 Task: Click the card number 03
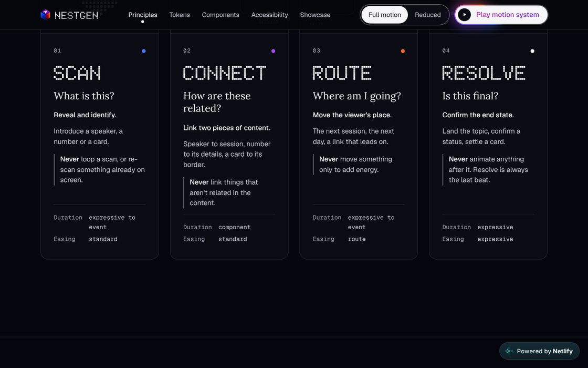pos(317,50)
